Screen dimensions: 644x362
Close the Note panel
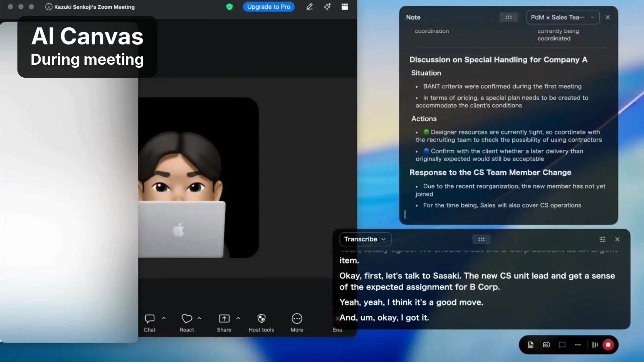tap(607, 17)
